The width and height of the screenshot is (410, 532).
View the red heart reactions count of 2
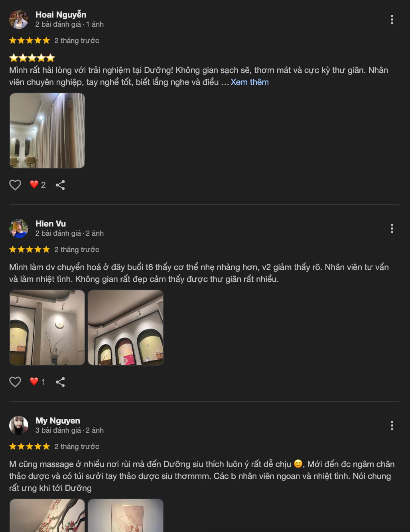(x=38, y=185)
